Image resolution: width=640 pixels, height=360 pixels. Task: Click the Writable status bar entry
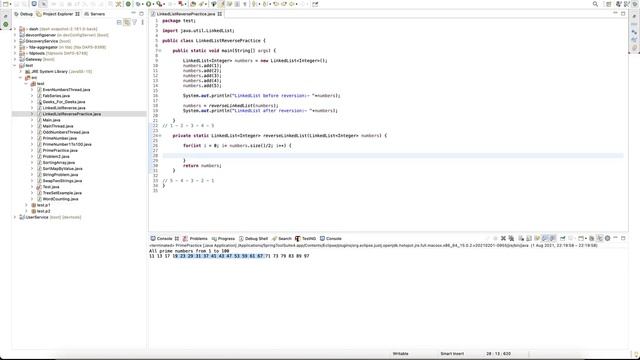click(400, 353)
